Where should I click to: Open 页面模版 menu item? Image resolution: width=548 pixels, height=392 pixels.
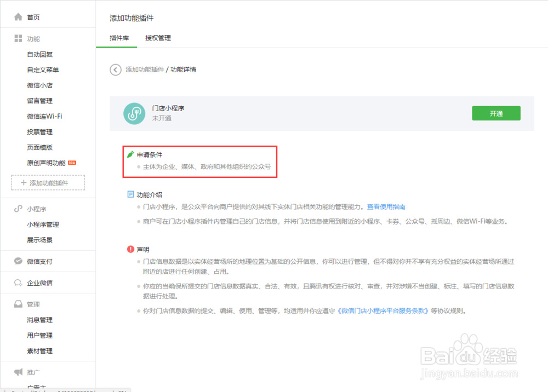(40, 147)
